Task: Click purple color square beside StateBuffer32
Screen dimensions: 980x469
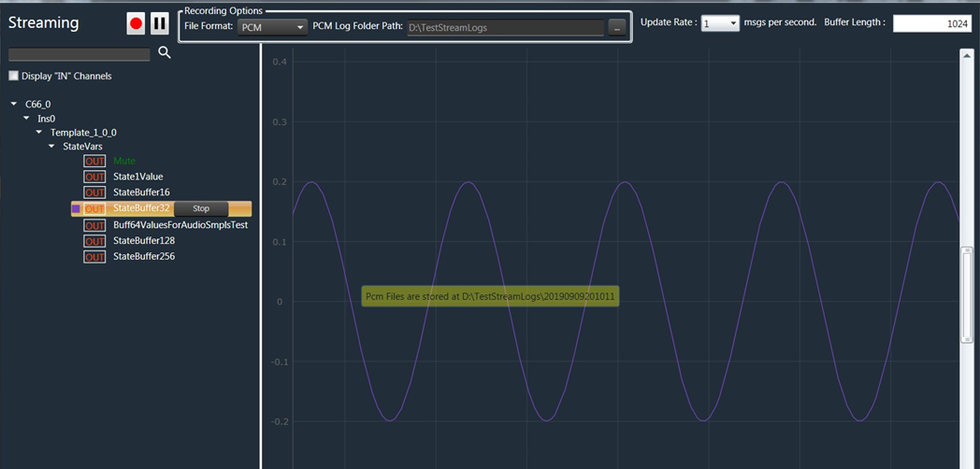Action: click(76, 208)
